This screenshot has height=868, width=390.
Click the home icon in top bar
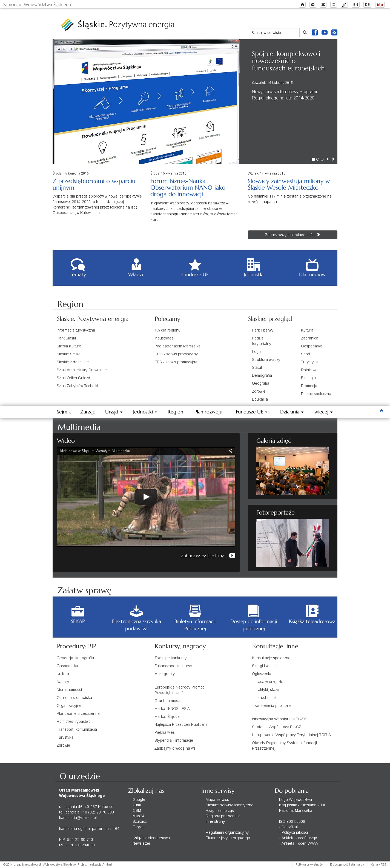click(x=302, y=5)
